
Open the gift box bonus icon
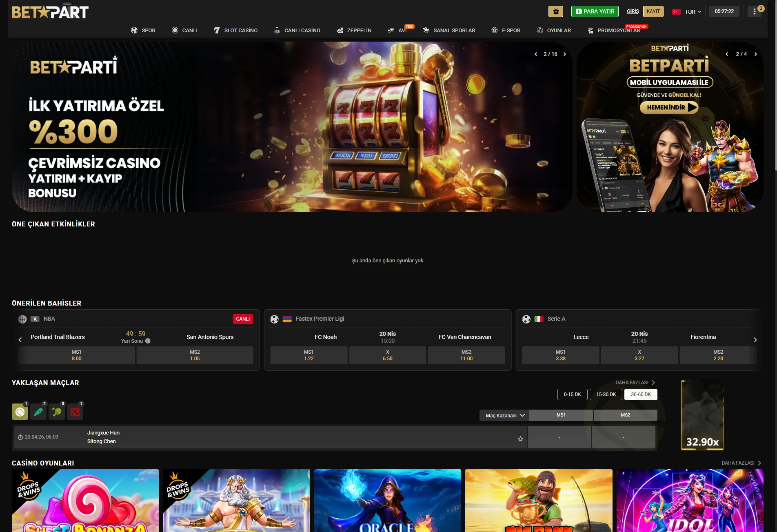555,11
